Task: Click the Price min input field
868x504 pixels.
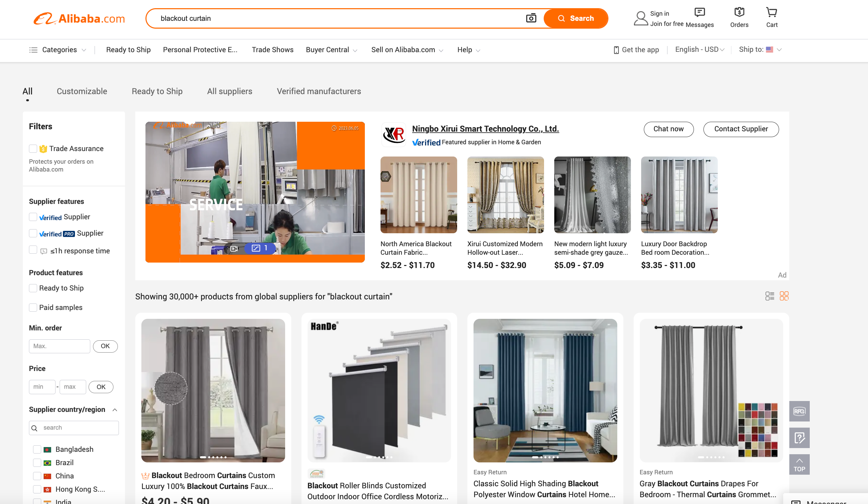Action: [x=42, y=387]
